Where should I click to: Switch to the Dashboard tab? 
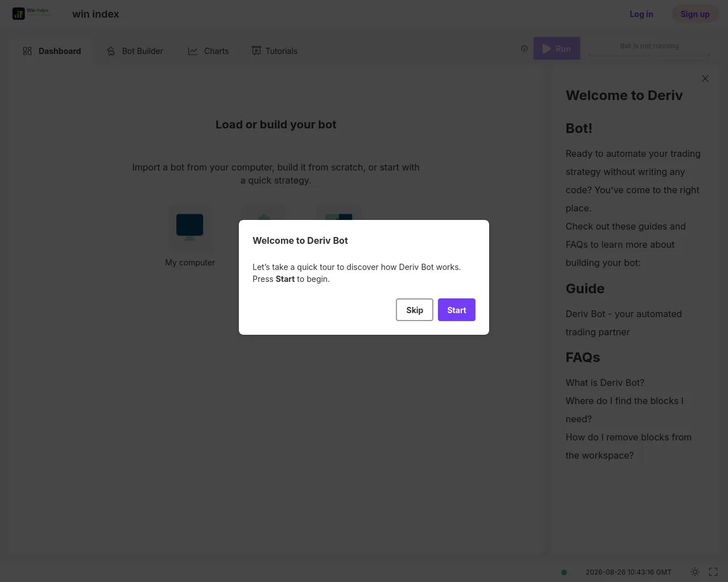tap(52, 51)
